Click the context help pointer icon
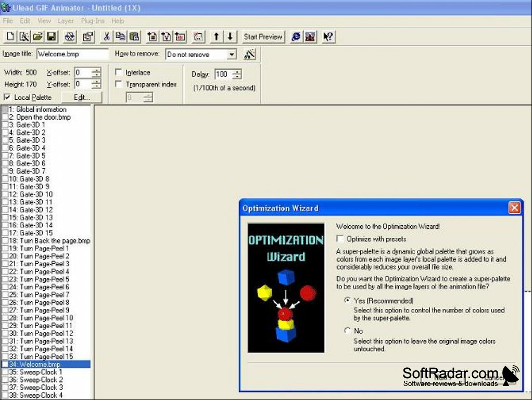This screenshot has width=532, height=400. tap(328, 36)
